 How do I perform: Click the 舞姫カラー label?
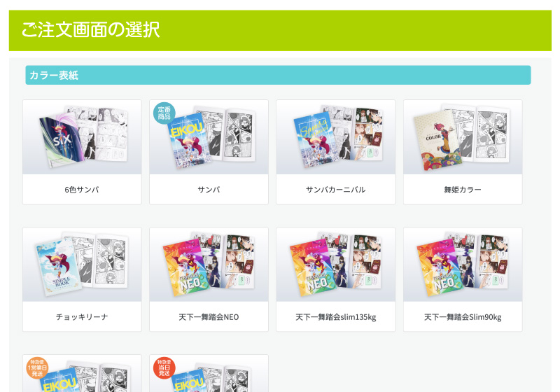pyautogui.click(x=463, y=190)
